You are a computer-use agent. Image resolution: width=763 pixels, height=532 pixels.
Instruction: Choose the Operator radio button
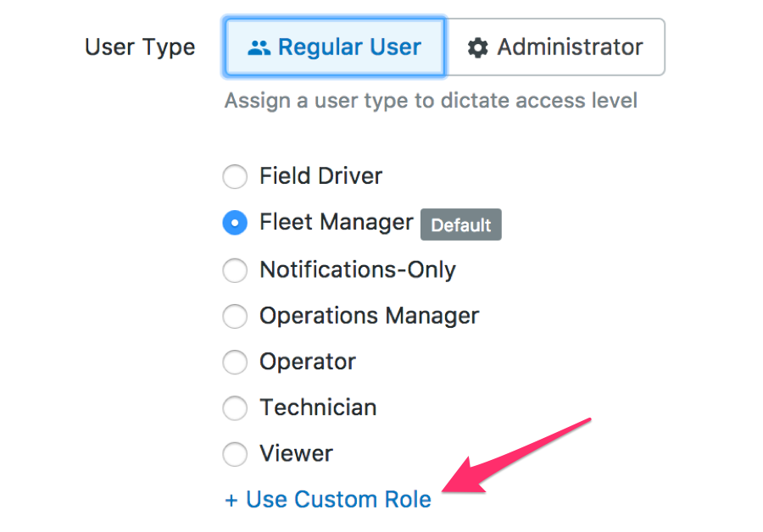(235, 362)
